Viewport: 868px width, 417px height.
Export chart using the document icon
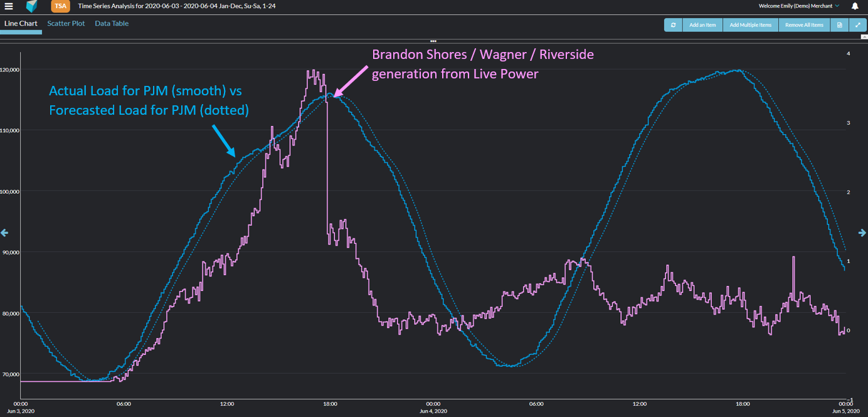840,25
